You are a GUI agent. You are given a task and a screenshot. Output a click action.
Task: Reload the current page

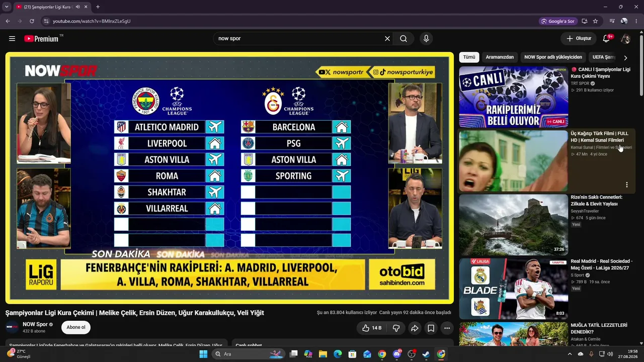tap(32, 21)
